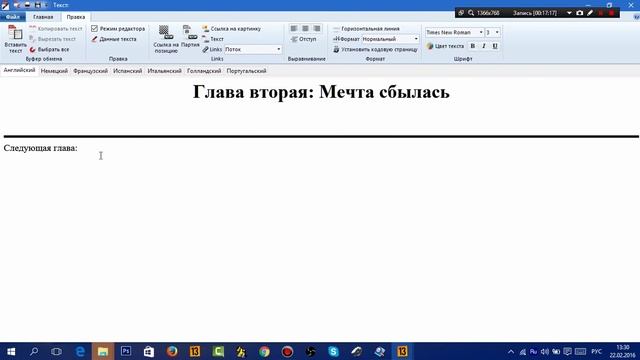Click the recorder magnifier icon
This screenshot has width=640, height=360.
(471, 13)
